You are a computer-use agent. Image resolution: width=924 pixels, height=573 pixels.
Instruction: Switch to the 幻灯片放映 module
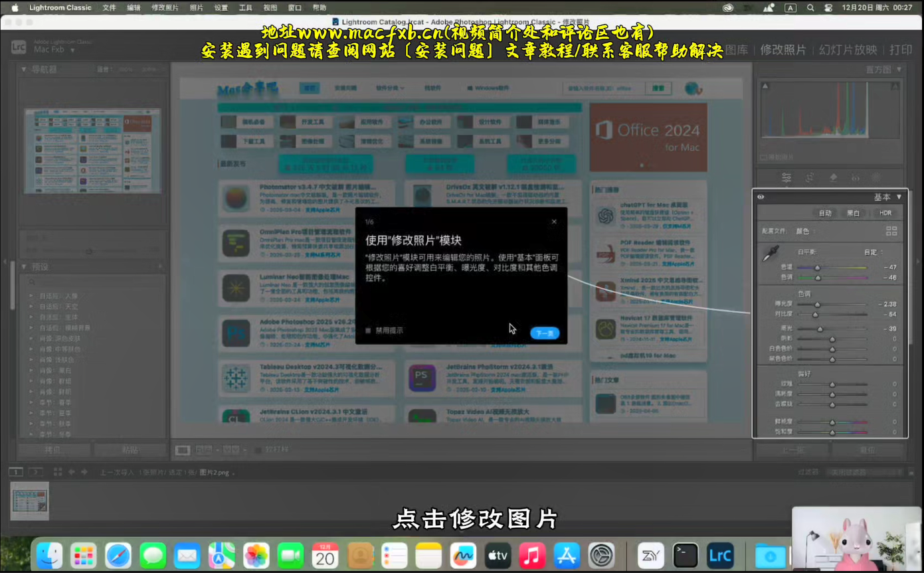coord(848,50)
